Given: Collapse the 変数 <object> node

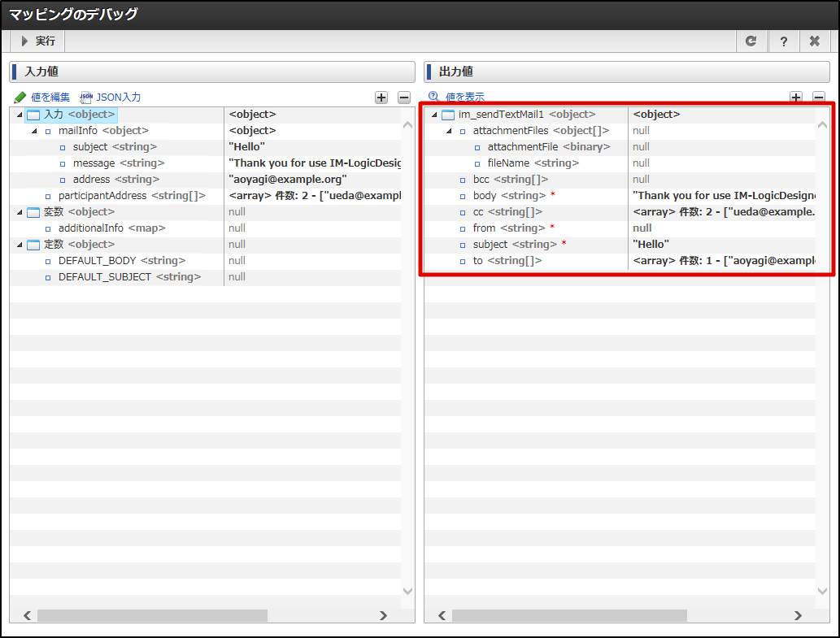Looking at the screenshot, I should 20,212.
